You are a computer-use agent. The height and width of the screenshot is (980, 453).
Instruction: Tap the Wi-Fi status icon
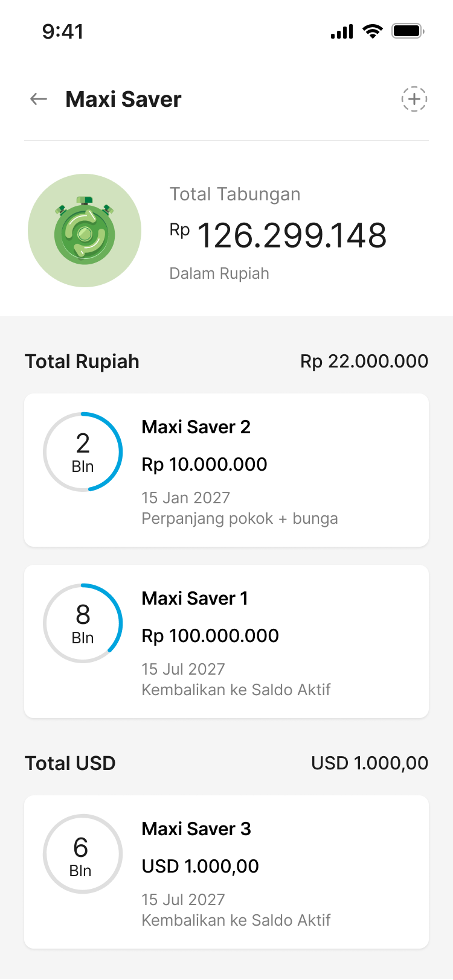[x=372, y=31]
